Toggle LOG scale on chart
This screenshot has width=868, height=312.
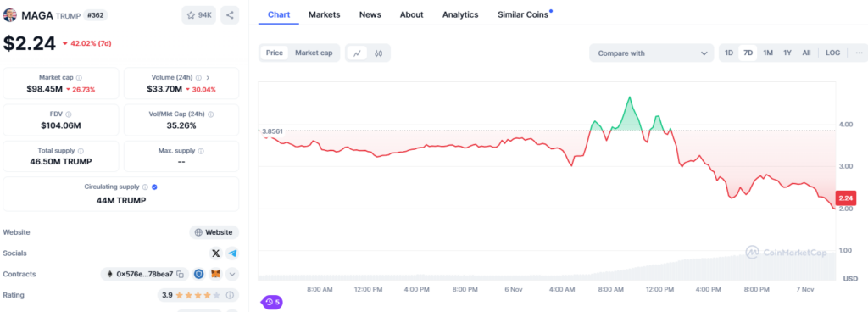832,53
